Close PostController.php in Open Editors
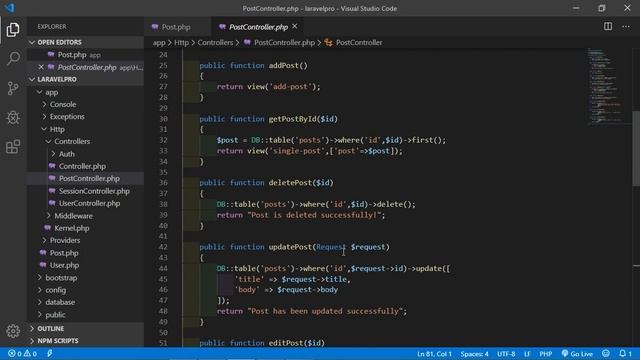The width and height of the screenshot is (640, 360). pyautogui.click(x=41, y=67)
